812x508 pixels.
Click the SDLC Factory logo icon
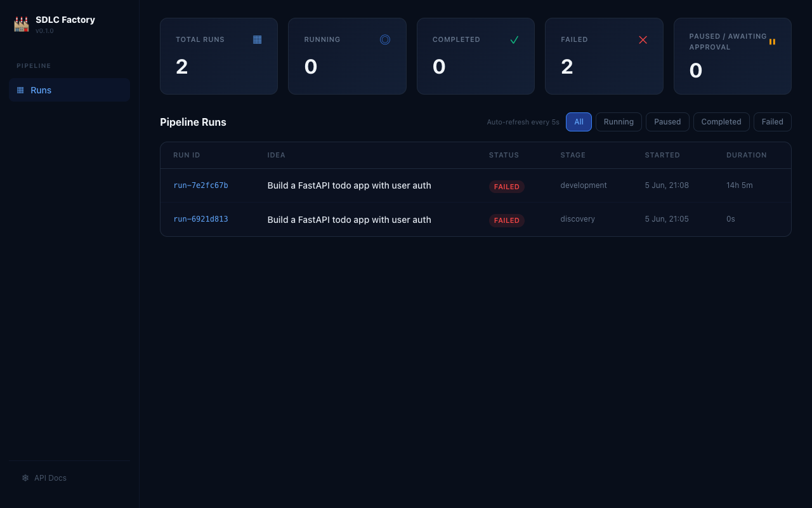(x=22, y=24)
